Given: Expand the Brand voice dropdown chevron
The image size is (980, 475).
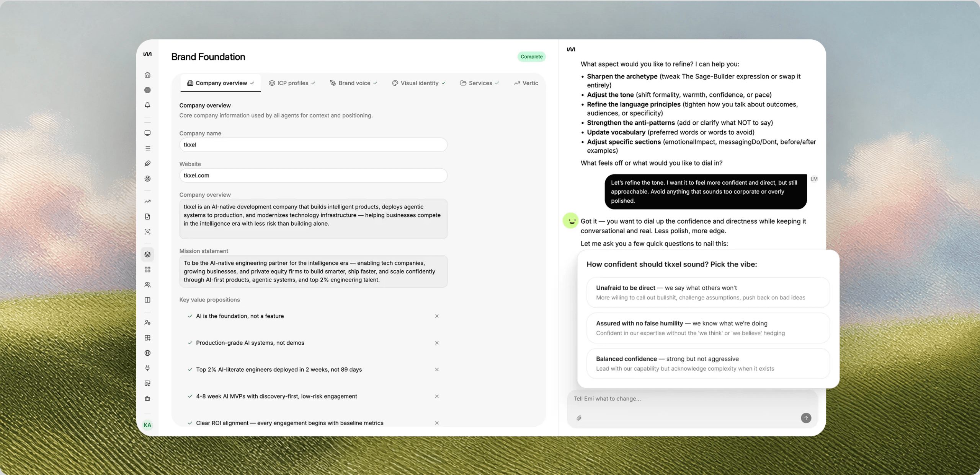Looking at the screenshot, I should (375, 83).
